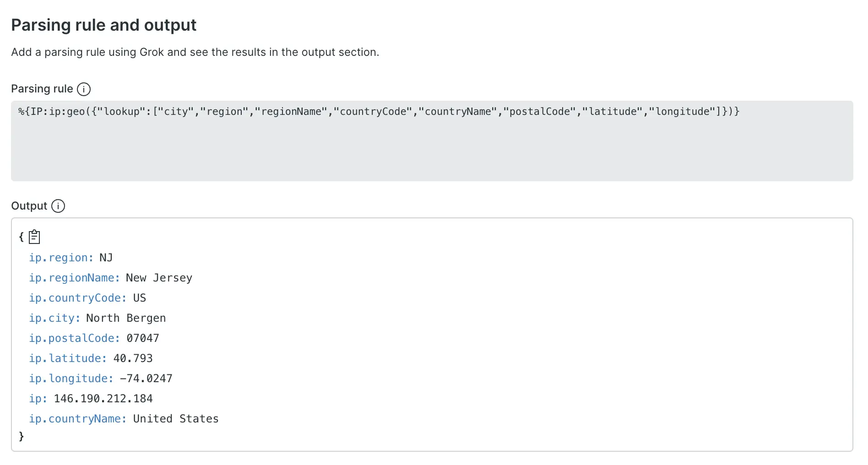Click the New Jersey region value
Screen dimensions: 868x465
[x=158, y=278]
